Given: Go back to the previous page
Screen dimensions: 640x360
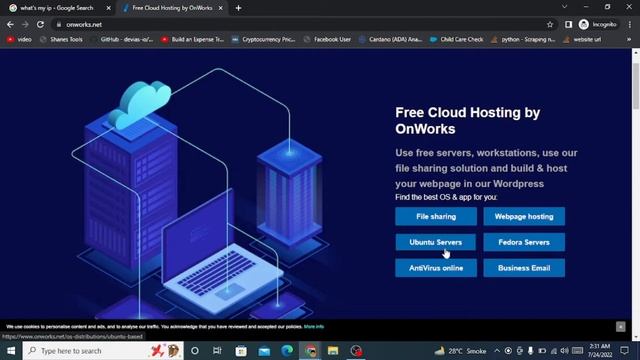Looking at the screenshot, I should [10, 24].
